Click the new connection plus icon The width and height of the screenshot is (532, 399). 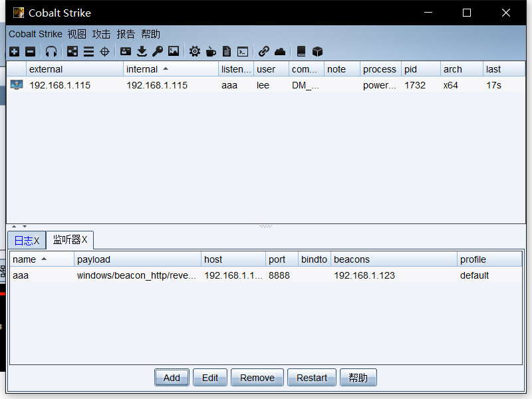tap(14, 52)
